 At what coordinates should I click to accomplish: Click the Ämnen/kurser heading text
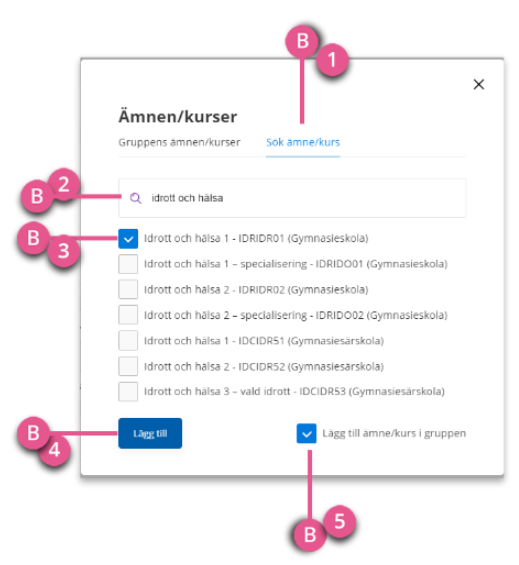[x=178, y=116]
